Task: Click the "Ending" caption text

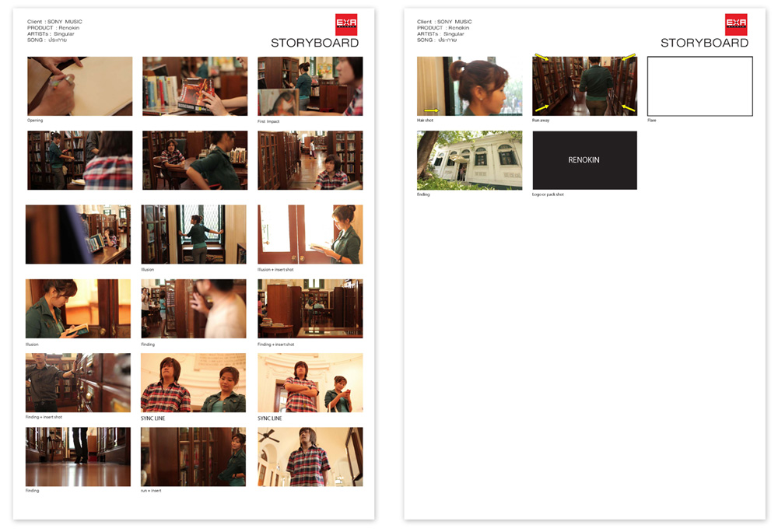Action: pyautogui.click(x=423, y=194)
